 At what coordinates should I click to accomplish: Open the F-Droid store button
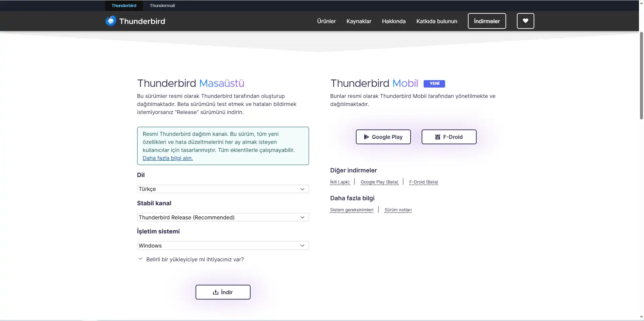[x=449, y=137]
